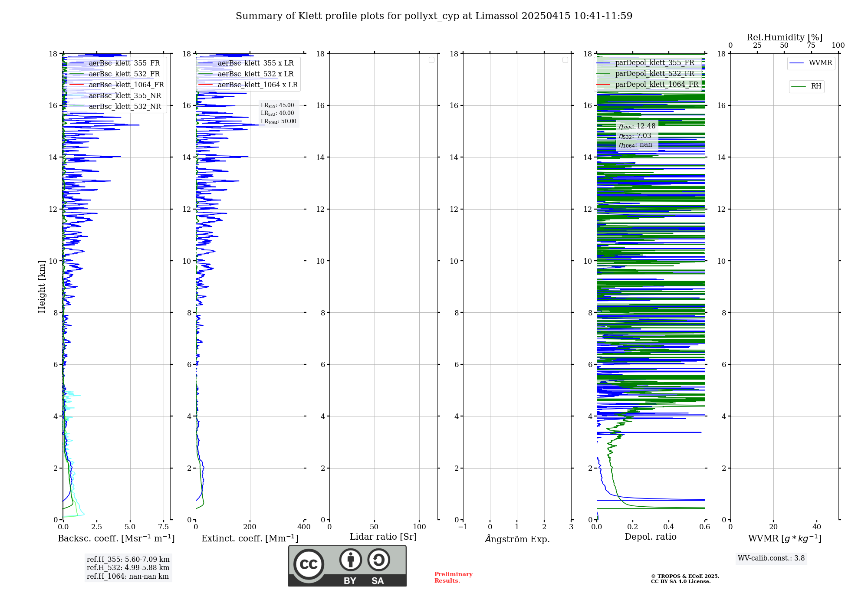The width and height of the screenshot is (868, 590).
Task: Click the RH legend entry
Action: tap(815, 86)
